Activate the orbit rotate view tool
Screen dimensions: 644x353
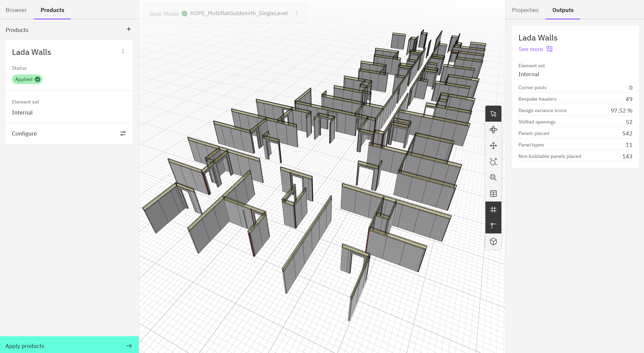493,130
